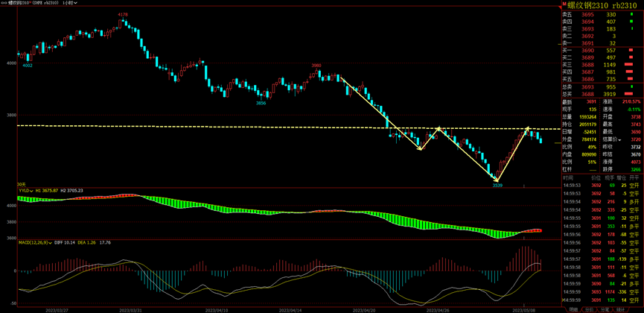Click the 时间 column header in trade list
The height and width of the screenshot is (313, 644).
pos(568,178)
